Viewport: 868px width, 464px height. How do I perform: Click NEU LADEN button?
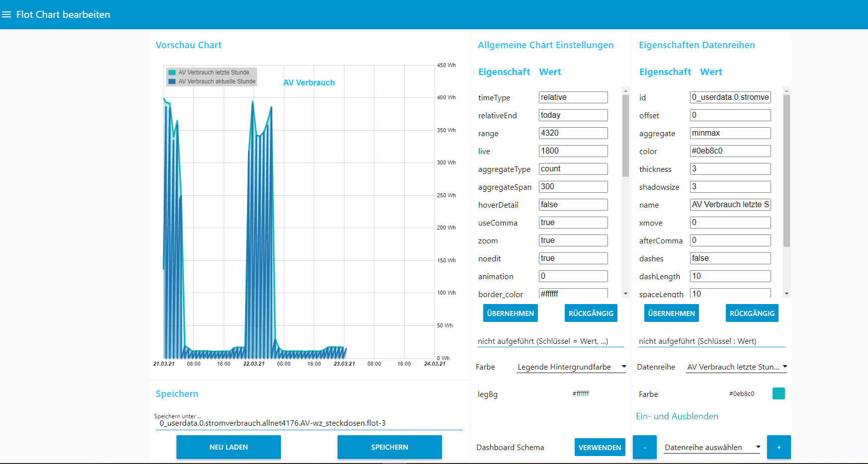coord(229,447)
